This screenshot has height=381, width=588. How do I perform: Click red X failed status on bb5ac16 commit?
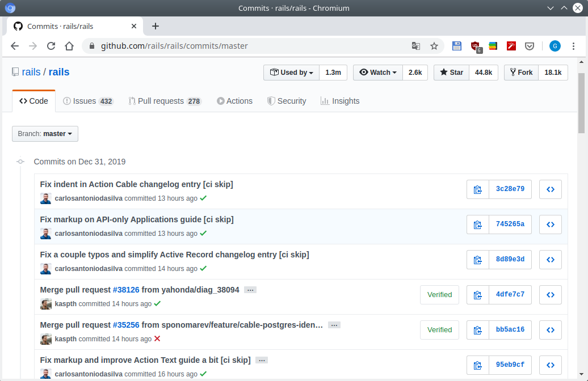tap(157, 338)
